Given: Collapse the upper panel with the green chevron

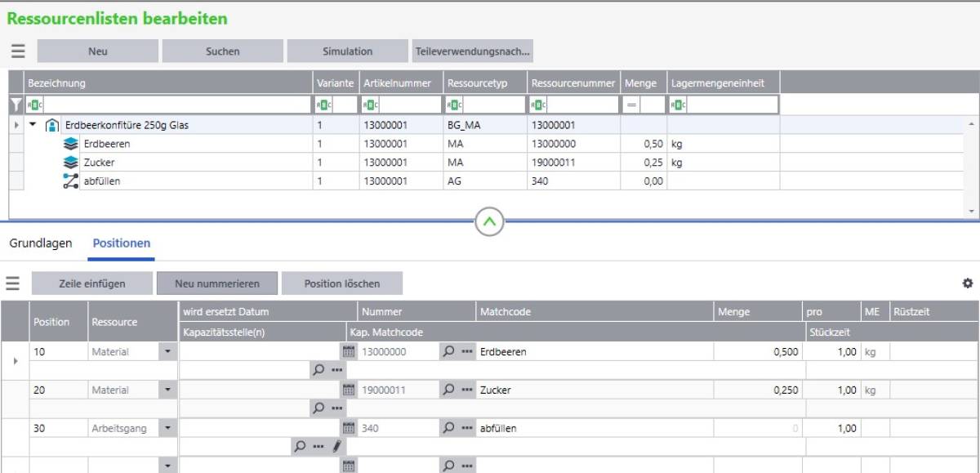Looking at the screenshot, I should pyautogui.click(x=489, y=221).
